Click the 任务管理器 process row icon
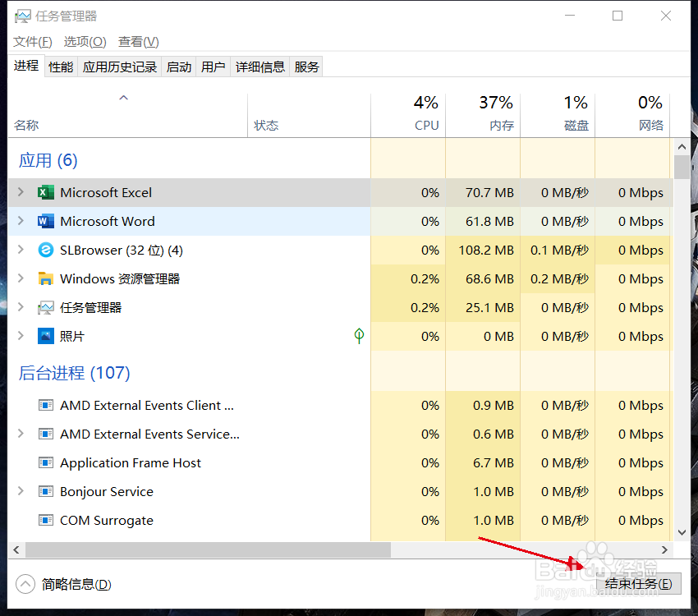Screen dimensions: 698x616 pyautogui.click(x=46, y=307)
